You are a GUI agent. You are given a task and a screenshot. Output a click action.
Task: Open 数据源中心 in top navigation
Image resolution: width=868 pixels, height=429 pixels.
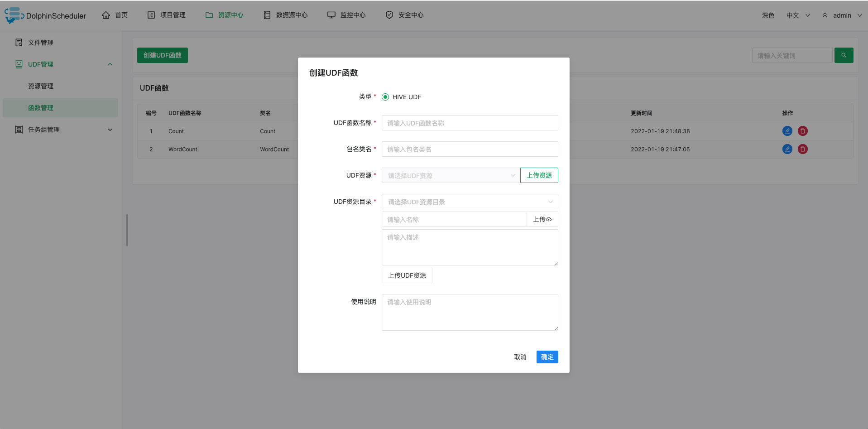pos(285,15)
